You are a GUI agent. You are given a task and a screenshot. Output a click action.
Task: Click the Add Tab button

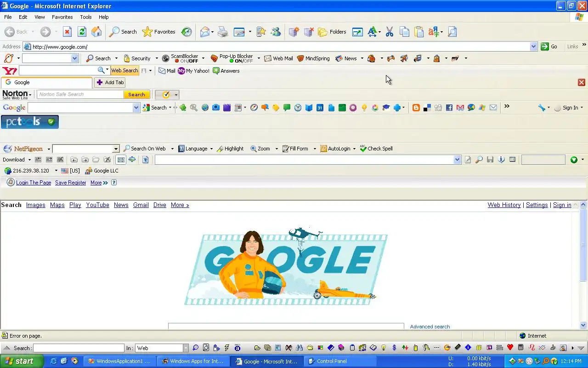point(110,82)
